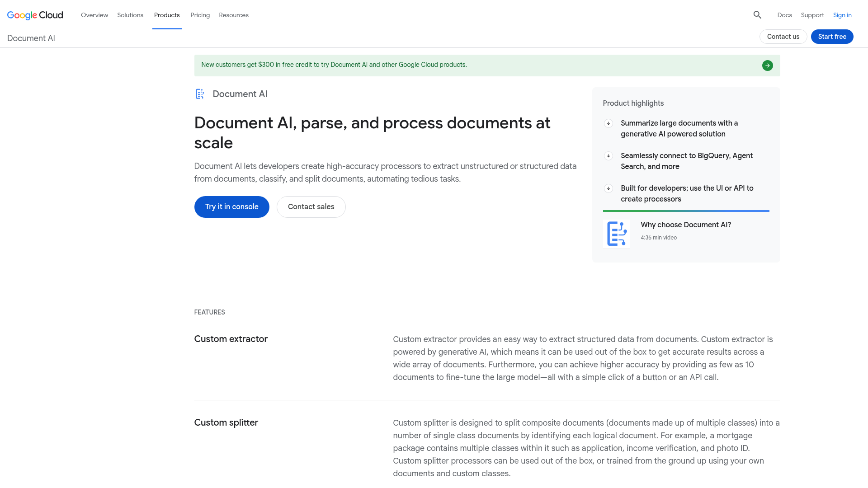Click the main Document AI parse and process headline
The width and height of the screenshot is (868, 488).
click(x=372, y=133)
